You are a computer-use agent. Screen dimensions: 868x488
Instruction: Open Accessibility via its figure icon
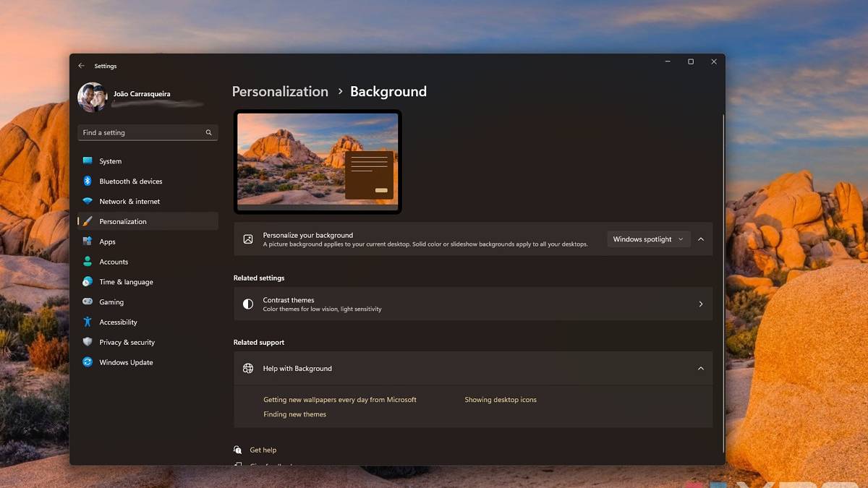point(88,322)
